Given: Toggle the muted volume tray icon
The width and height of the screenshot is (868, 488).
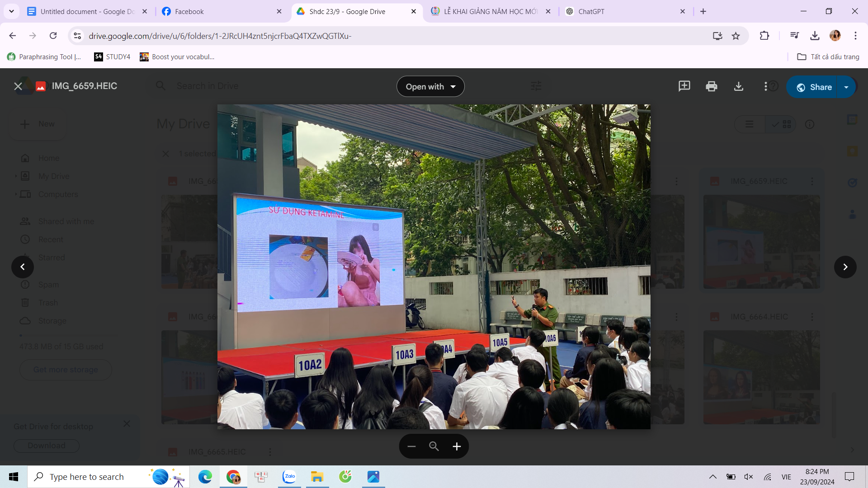Looking at the screenshot, I should (x=749, y=477).
